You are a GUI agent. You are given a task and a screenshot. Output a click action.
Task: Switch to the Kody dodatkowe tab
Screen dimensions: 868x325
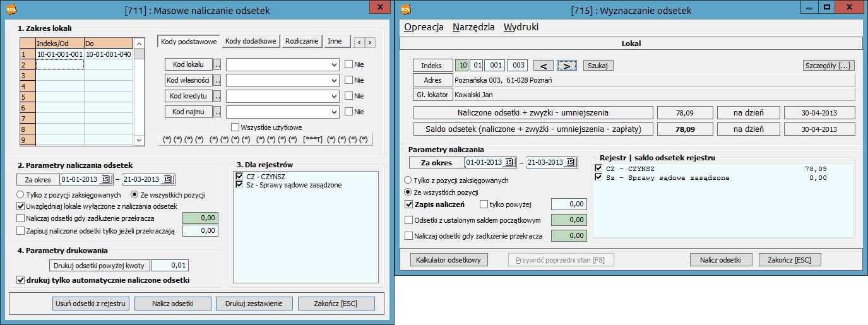251,42
